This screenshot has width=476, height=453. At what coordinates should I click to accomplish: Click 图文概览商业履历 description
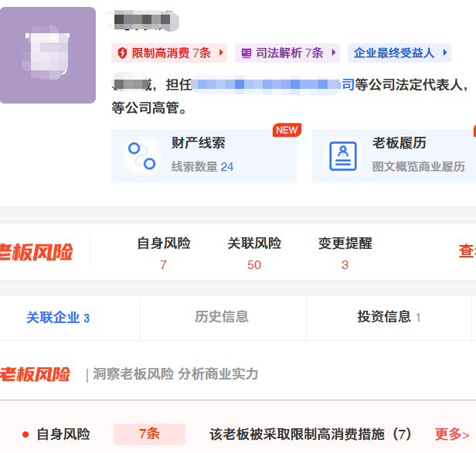(419, 167)
